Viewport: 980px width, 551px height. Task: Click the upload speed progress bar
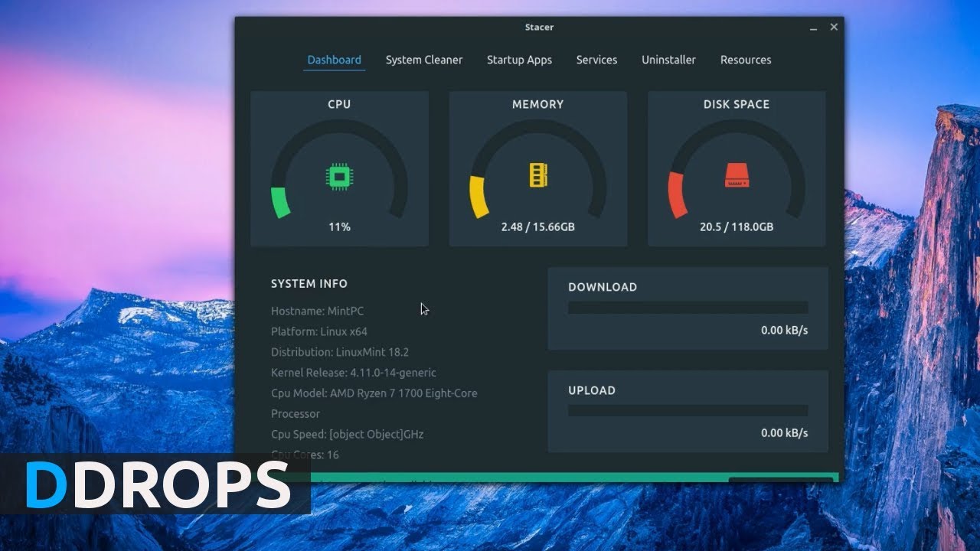click(x=688, y=411)
